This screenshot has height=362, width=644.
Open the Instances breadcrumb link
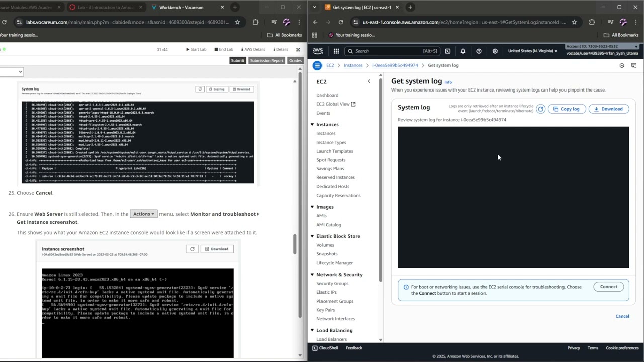(353, 65)
